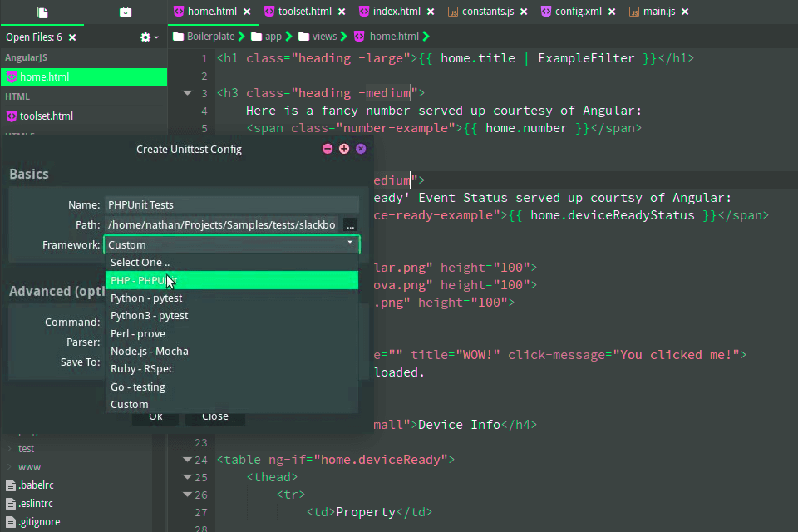
Task: Click the app breadcrumb folder
Action: [x=267, y=36]
